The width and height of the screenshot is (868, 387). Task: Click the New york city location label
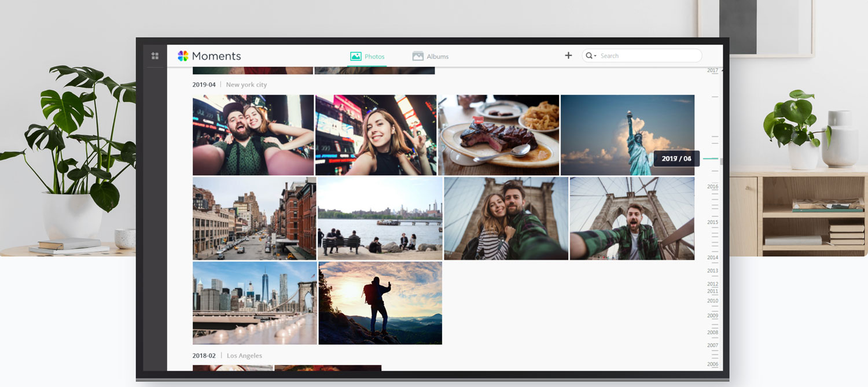coord(247,85)
